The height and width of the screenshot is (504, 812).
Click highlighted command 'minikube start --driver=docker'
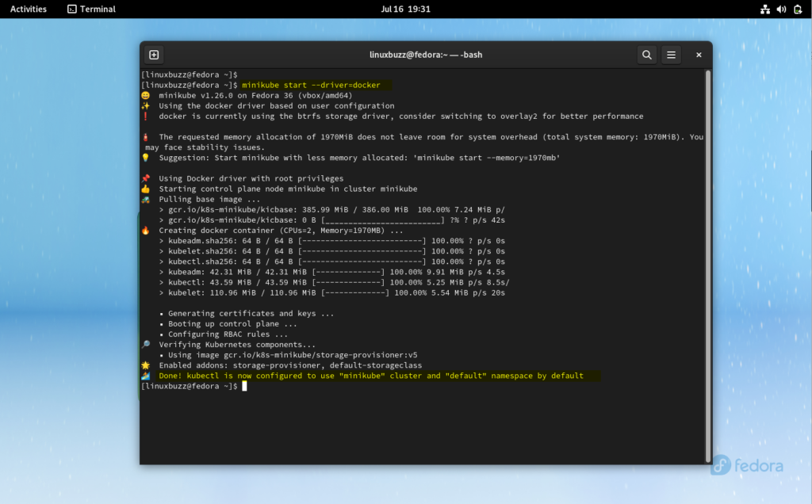311,85
